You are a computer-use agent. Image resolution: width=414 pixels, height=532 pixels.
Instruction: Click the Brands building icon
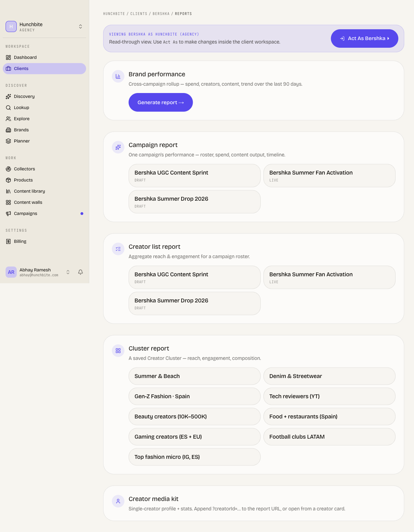pyautogui.click(x=8, y=130)
